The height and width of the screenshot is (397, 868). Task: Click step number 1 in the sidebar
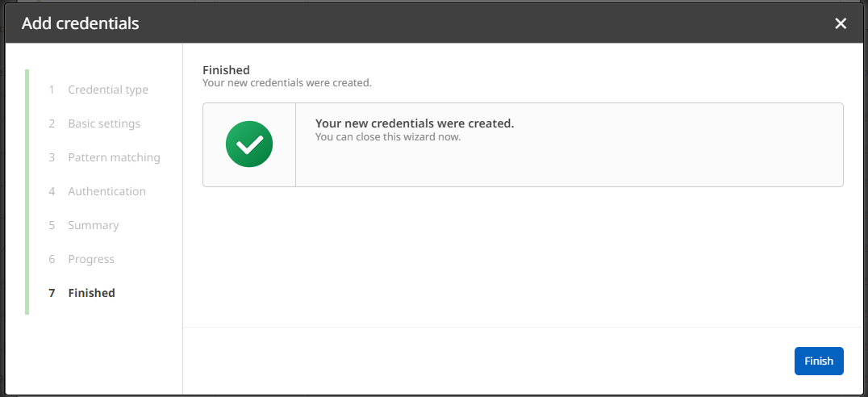pyautogui.click(x=52, y=90)
